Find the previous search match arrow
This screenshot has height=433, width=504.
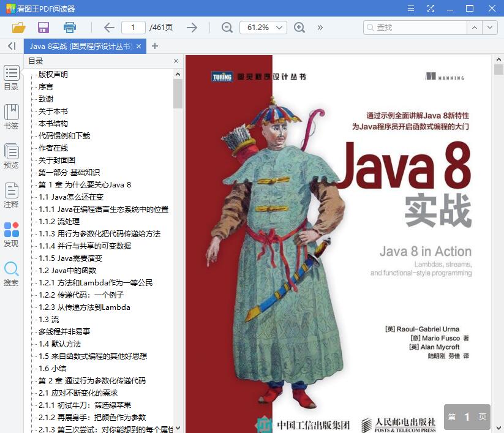(475, 28)
